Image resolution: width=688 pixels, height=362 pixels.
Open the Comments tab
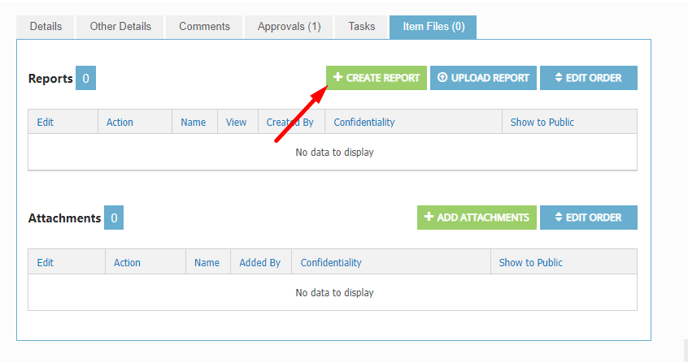[204, 27]
